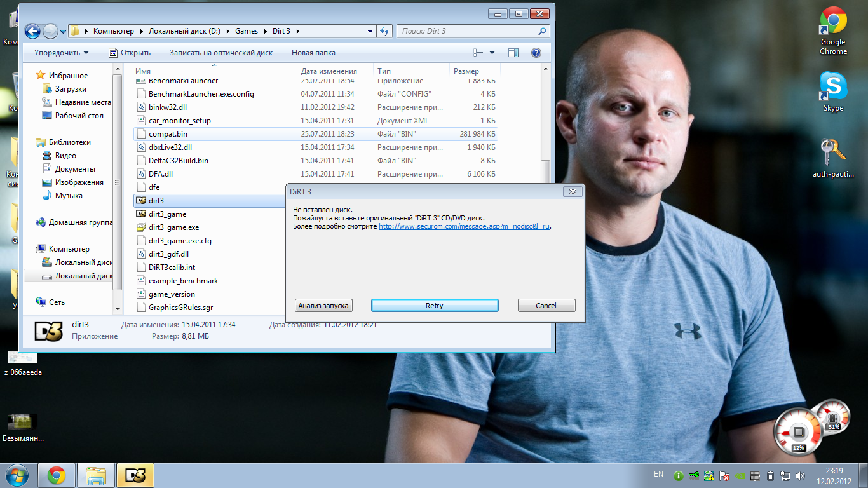Viewport: 868px width, 488px height.
Task: Open the Видео library
Action: click(x=65, y=156)
